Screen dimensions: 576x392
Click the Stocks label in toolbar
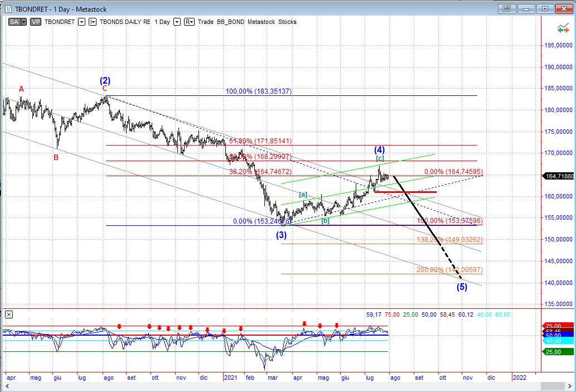[x=287, y=22]
